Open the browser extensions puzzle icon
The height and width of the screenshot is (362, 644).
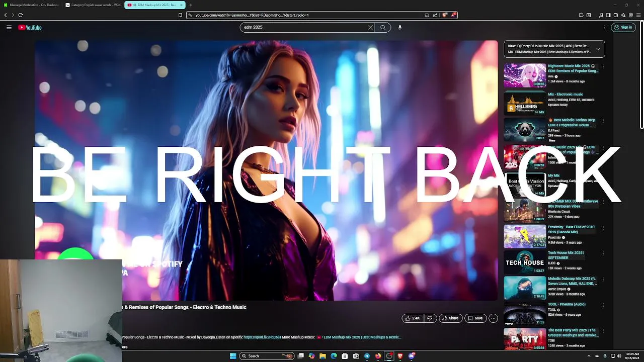tap(581, 15)
